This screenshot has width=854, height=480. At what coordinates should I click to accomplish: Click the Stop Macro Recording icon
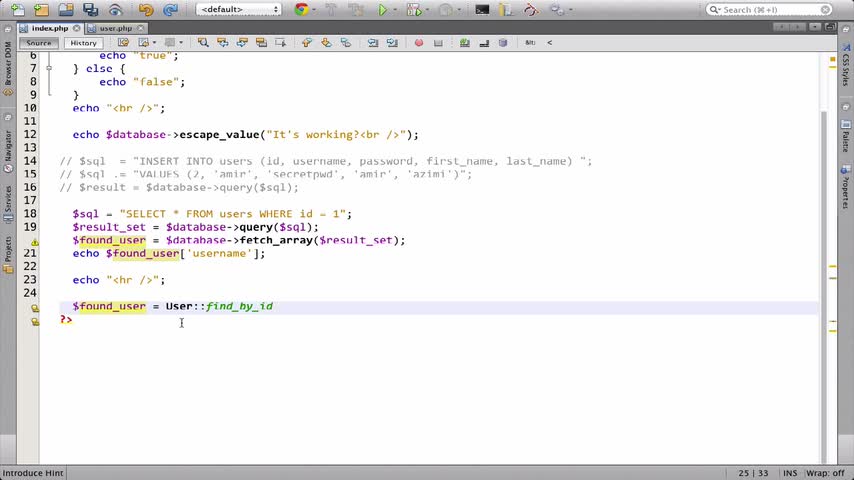438,42
